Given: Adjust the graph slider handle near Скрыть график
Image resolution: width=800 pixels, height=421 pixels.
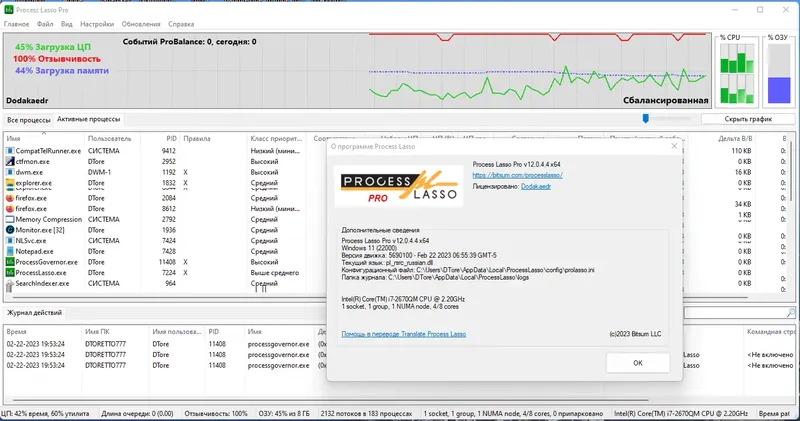Looking at the screenshot, I should (x=645, y=118).
